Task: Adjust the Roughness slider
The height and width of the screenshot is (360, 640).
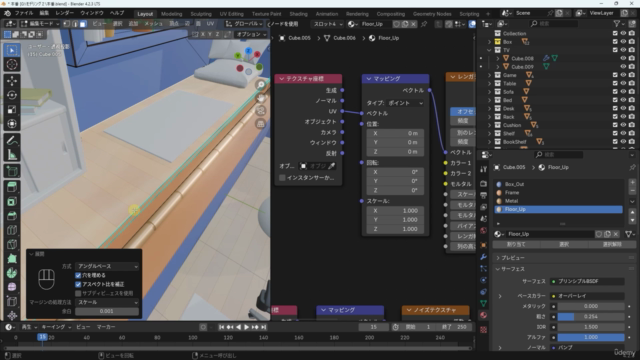Action: pos(591,317)
